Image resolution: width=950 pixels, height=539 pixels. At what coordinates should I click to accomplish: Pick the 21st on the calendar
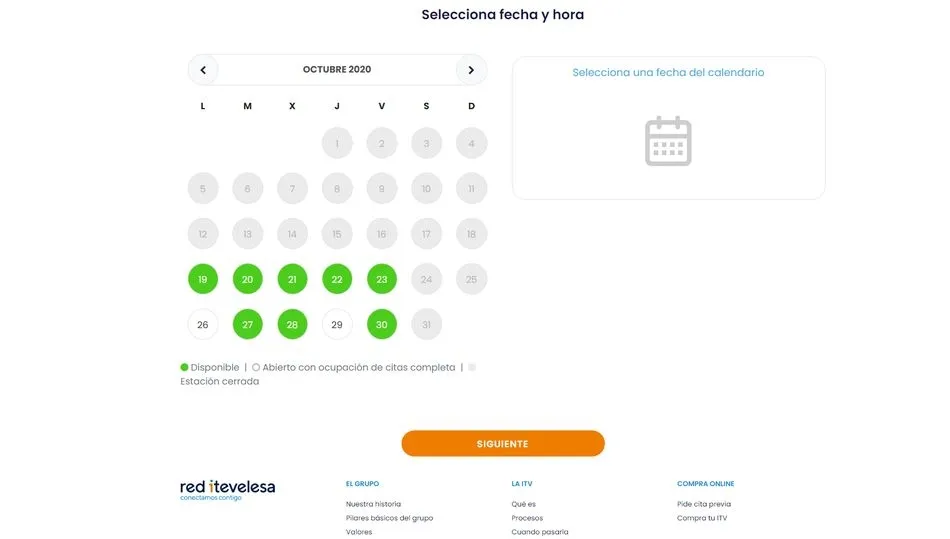click(x=292, y=280)
